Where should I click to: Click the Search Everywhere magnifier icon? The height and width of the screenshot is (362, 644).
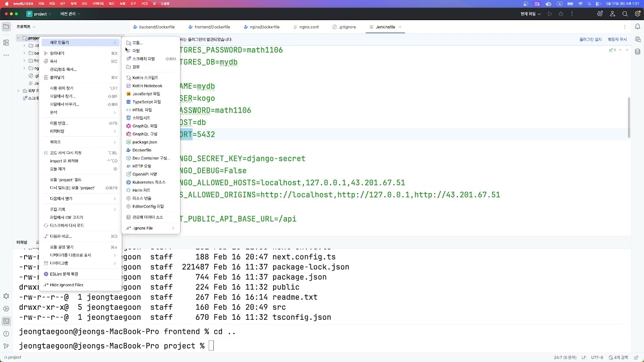coord(625,14)
